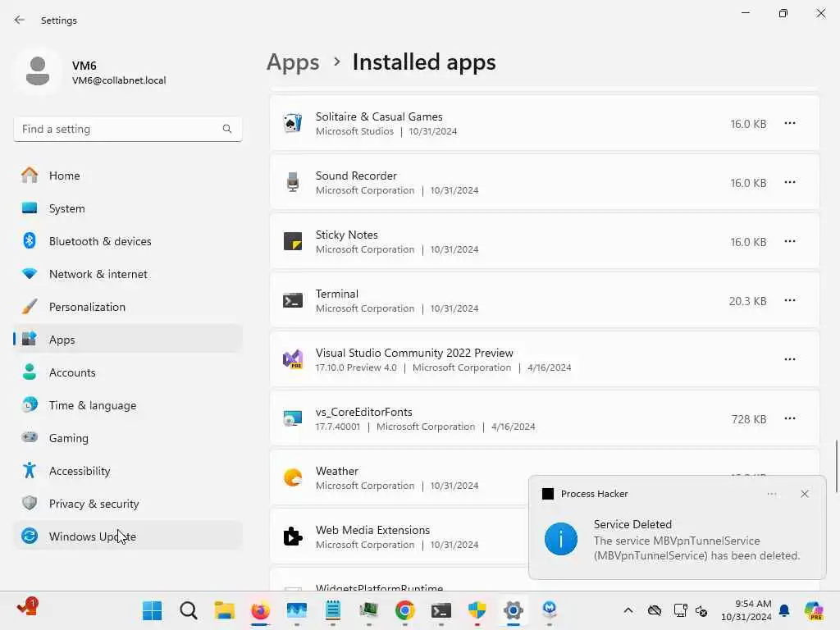Show hidden system tray icons
The image size is (840, 630).
(x=628, y=610)
